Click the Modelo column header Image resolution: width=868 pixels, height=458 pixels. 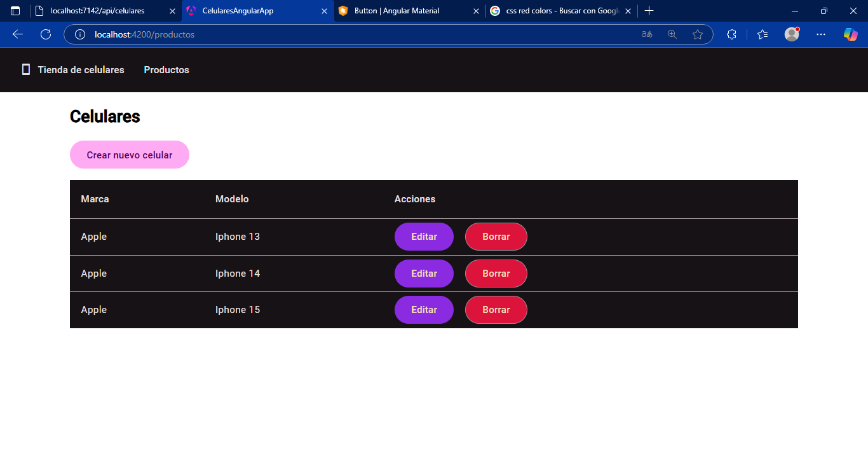(232, 199)
